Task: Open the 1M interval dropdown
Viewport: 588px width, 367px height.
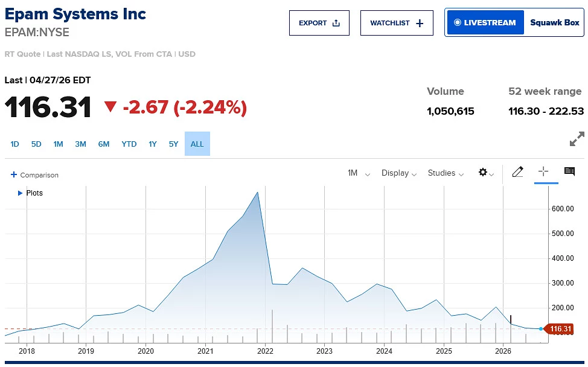Action: click(x=359, y=173)
